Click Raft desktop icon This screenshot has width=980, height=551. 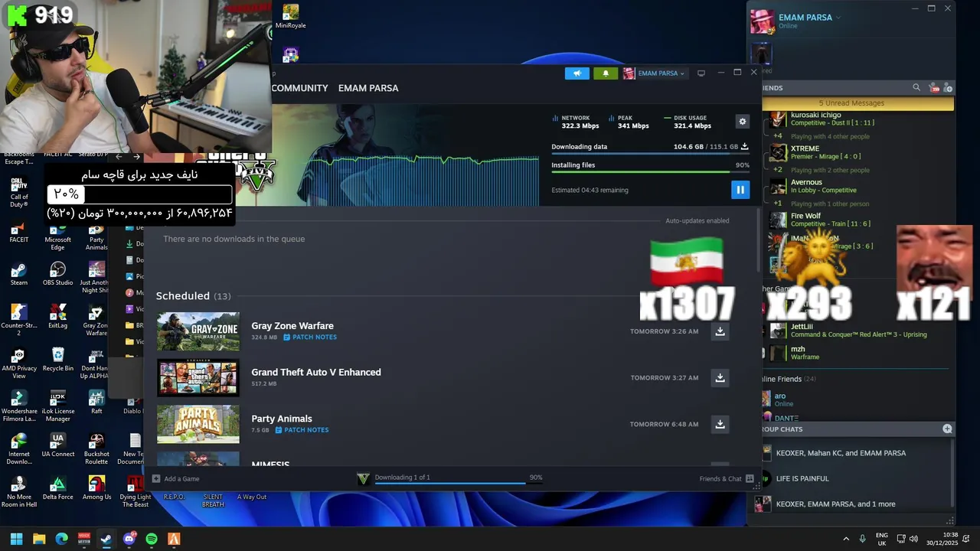(x=96, y=403)
